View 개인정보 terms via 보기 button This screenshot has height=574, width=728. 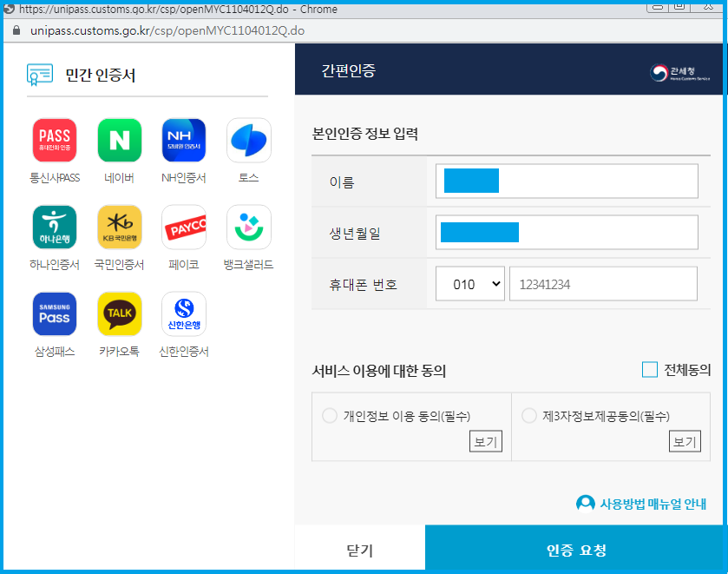click(485, 441)
